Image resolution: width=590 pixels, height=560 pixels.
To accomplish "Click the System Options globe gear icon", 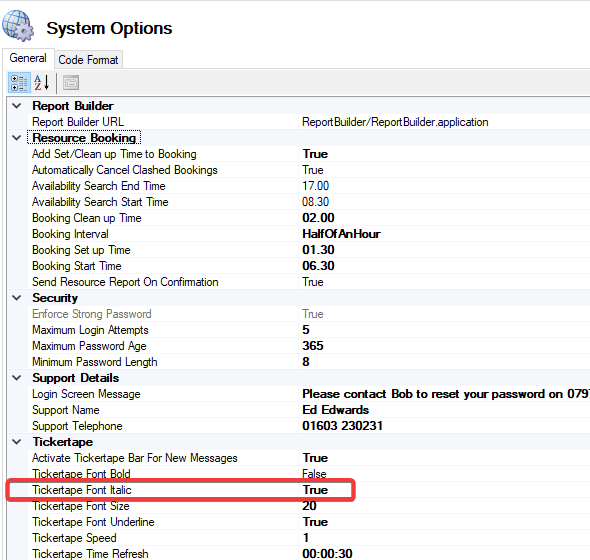I will [18, 26].
